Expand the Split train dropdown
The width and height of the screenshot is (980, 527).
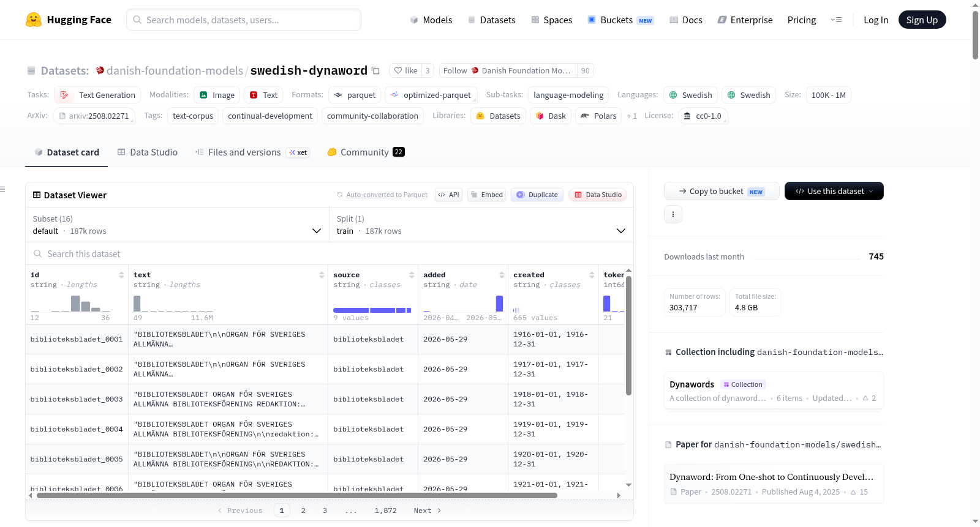pos(481,225)
